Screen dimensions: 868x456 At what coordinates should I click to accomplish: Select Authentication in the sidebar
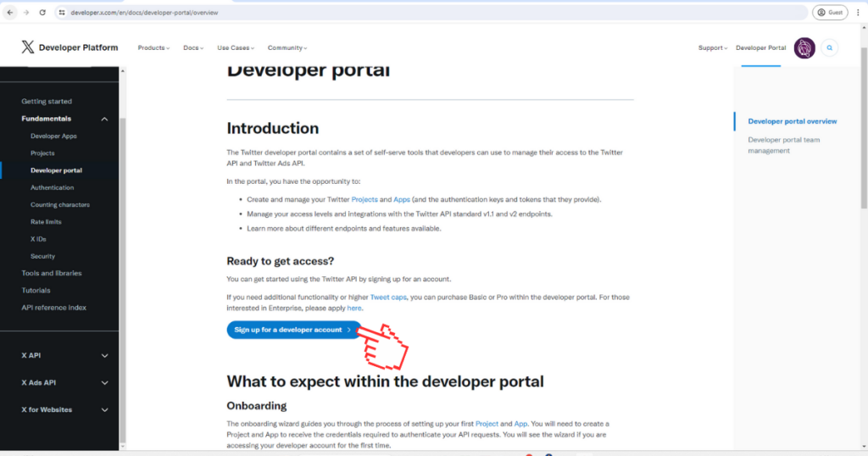(52, 187)
